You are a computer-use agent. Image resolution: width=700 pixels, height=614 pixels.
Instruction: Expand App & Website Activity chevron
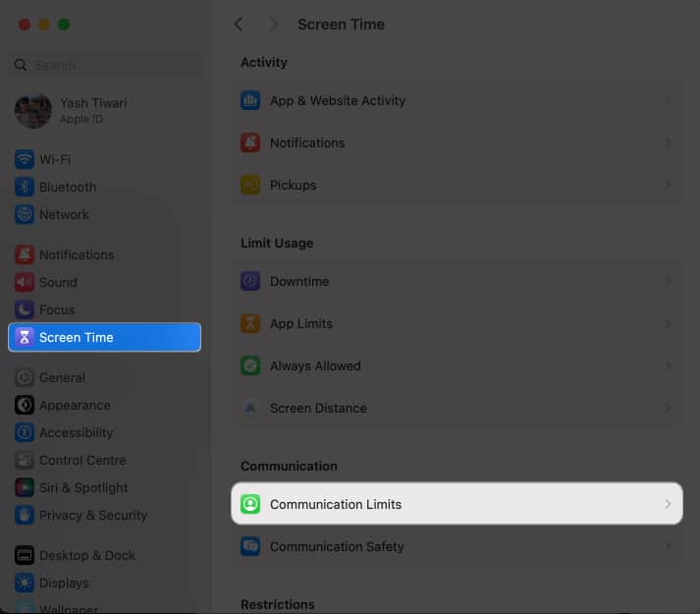coord(668,100)
